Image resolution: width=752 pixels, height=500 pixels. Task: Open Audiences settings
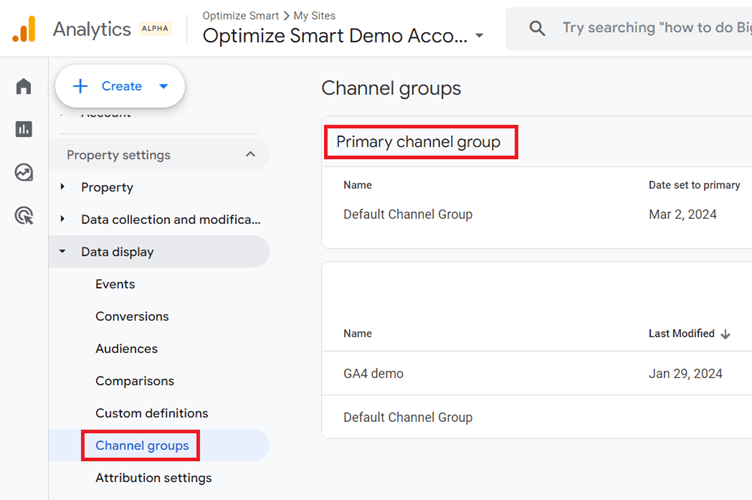(x=127, y=349)
